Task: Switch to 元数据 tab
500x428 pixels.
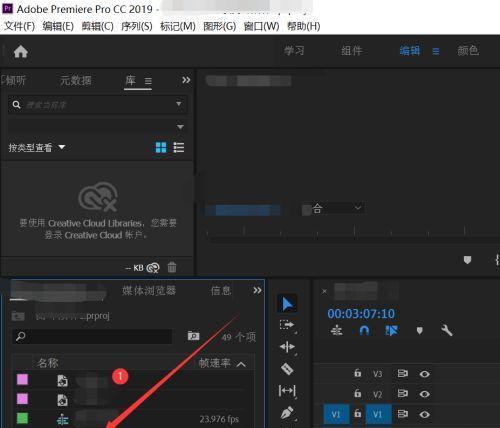Action: (76, 80)
